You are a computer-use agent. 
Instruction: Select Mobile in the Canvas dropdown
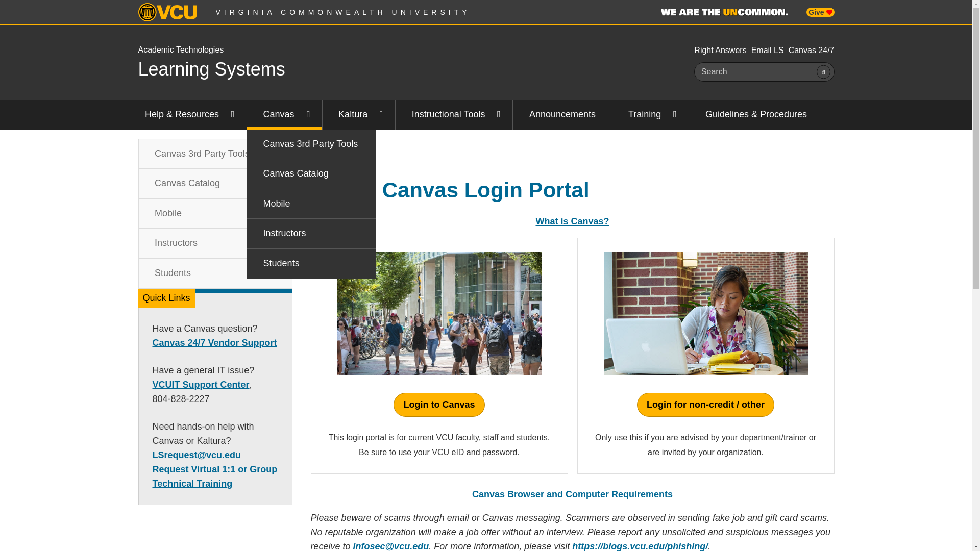tap(311, 204)
